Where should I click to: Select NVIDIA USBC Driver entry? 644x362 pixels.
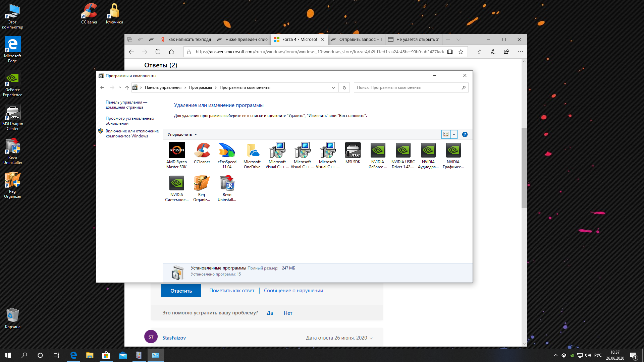403,156
